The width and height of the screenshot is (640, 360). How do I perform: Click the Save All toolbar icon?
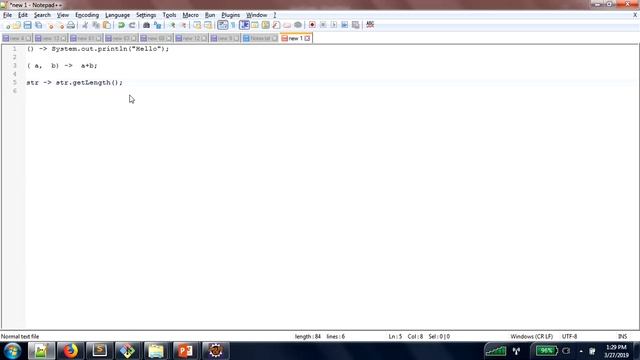(x=38, y=25)
